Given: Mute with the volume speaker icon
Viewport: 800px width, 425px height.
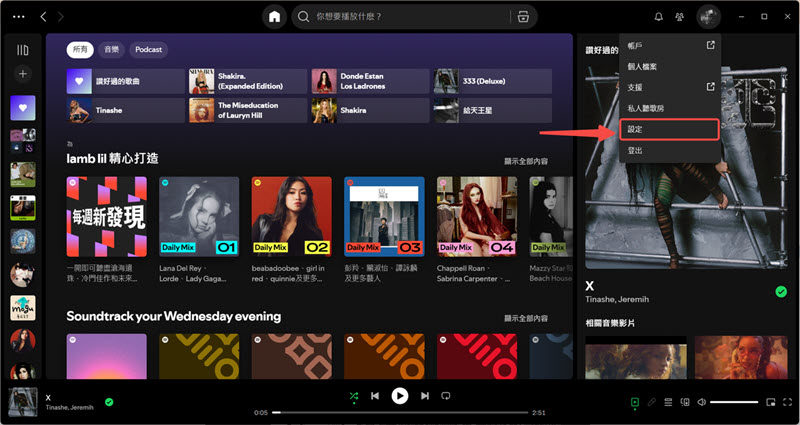Looking at the screenshot, I should pos(702,403).
